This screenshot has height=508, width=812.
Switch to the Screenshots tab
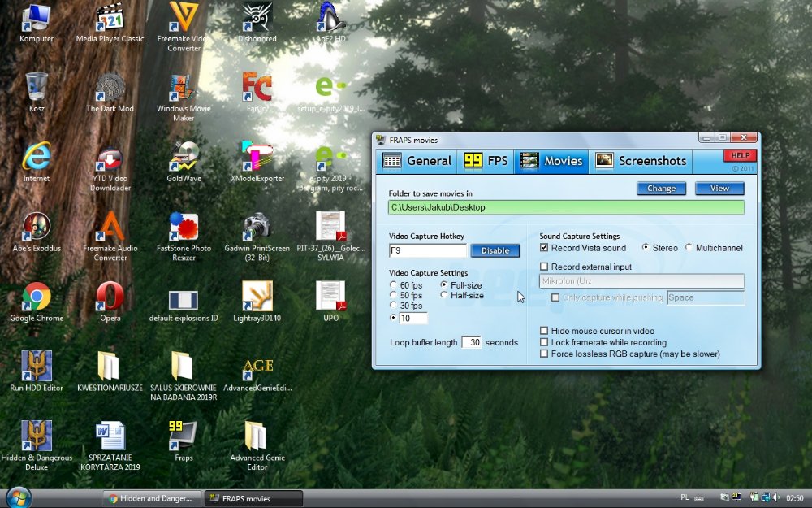(x=641, y=161)
